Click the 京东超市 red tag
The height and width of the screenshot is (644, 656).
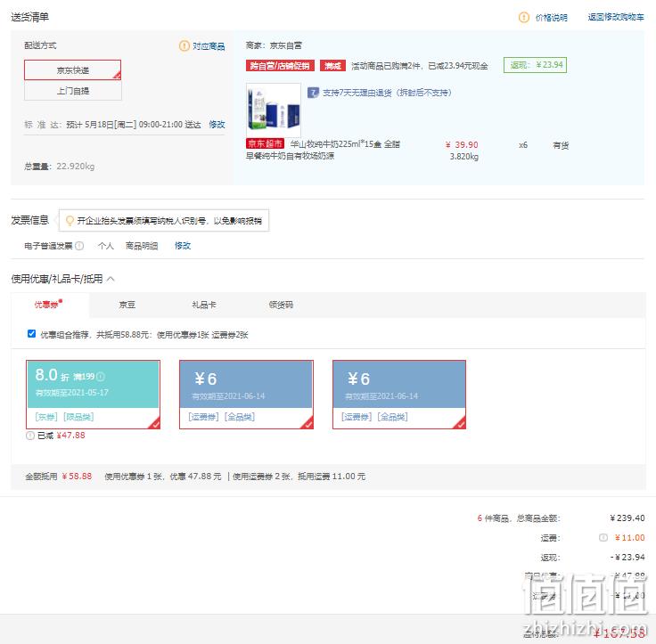pyautogui.click(x=266, y=143)
